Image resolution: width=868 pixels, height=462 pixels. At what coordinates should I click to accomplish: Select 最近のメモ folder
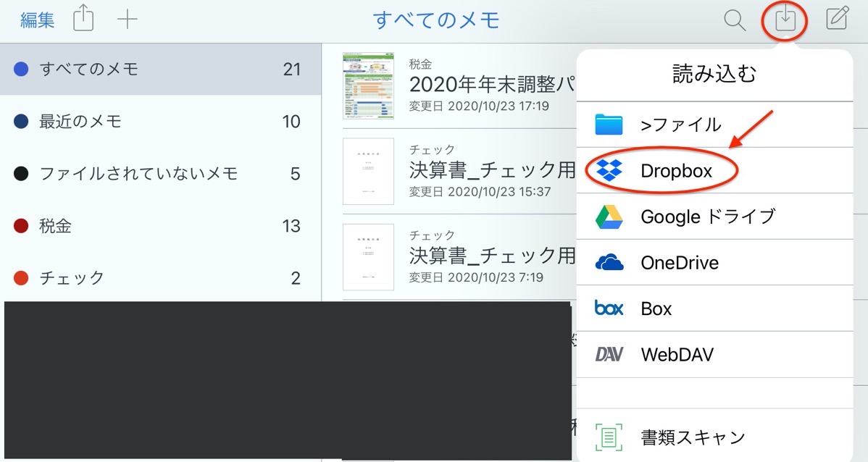161,121
